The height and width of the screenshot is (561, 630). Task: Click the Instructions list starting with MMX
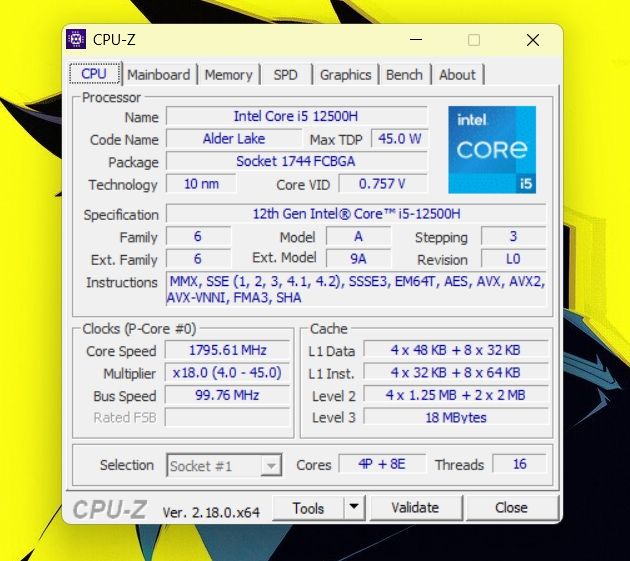(356, 289)
